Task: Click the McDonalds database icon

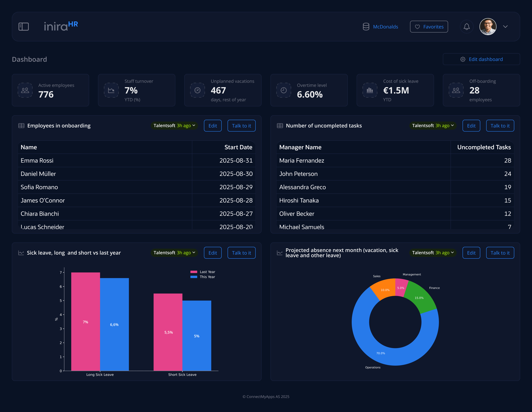Action: [366, 27]
